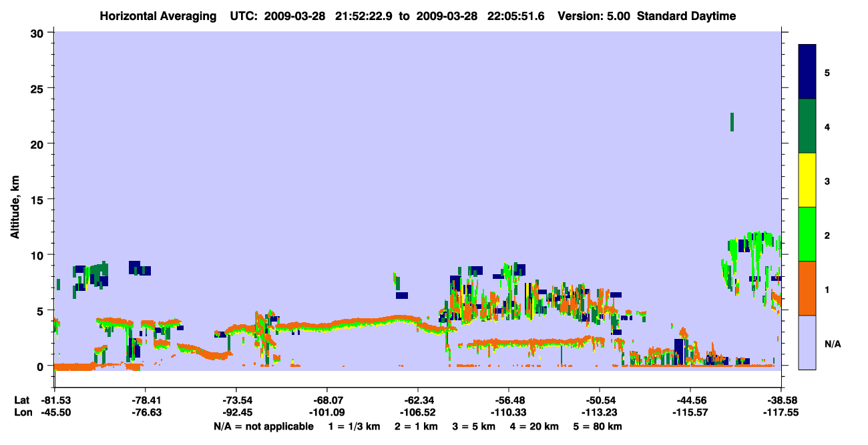
Task: Click latitude value -78.41
Action: tap(146, 400)
